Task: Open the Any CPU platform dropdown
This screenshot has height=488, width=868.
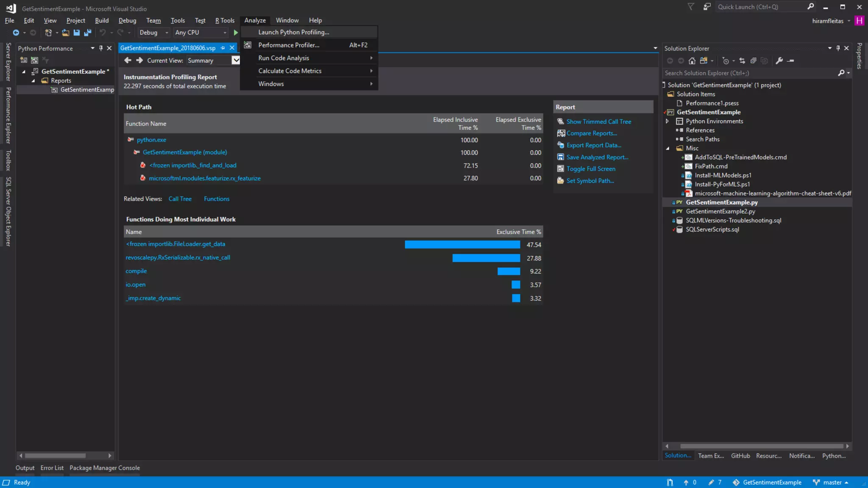Action: click(201, 33)
